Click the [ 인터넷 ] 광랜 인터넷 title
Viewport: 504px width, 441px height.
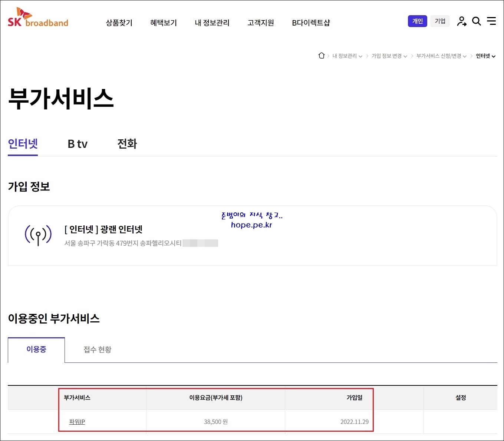(103, 229)
